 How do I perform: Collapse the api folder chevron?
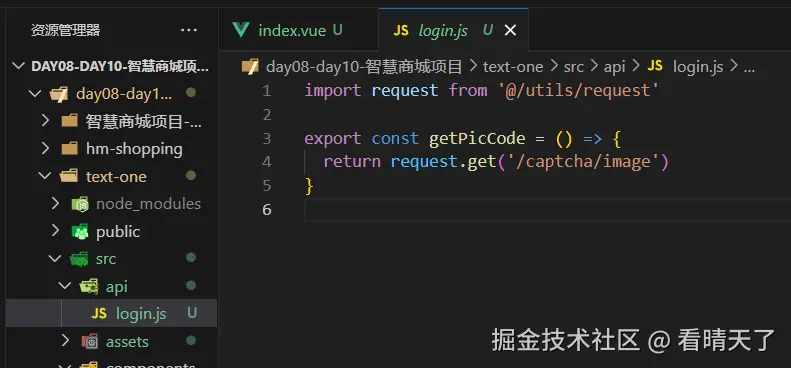pyautogui.click(x=65, y=286)
